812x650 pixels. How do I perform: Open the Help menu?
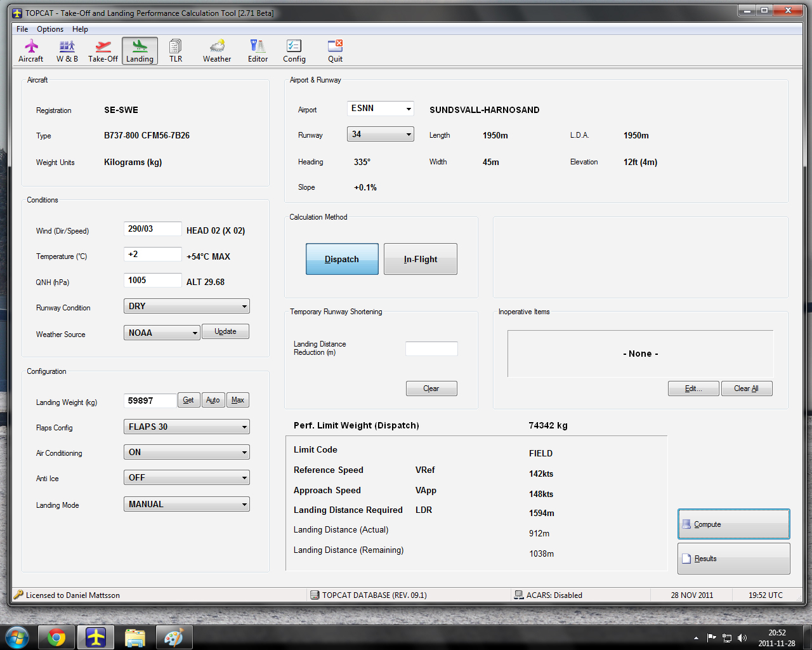[80, 29]
